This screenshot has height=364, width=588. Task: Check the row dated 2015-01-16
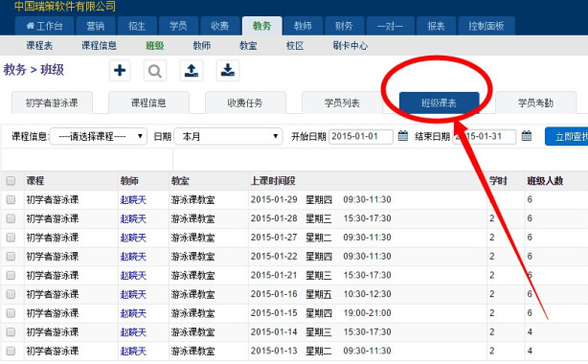[11, 294]
